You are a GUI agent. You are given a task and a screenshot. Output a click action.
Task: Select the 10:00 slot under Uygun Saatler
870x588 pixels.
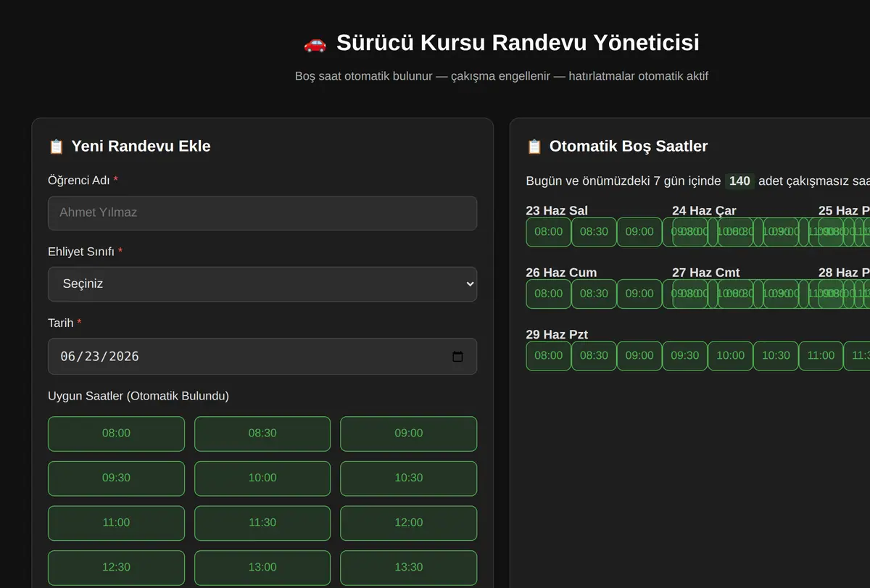[x=262, y=479]
